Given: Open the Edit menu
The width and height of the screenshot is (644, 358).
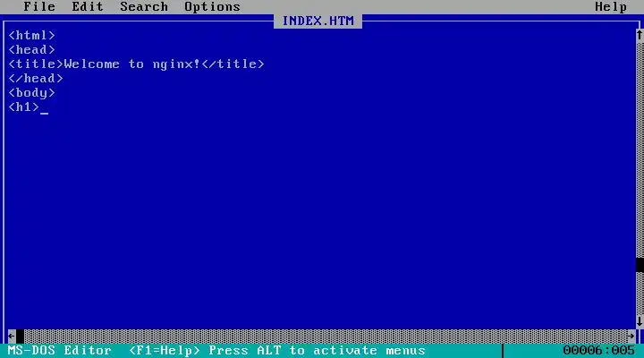Looking at the screenshot, I should click(x=88, y=6).
